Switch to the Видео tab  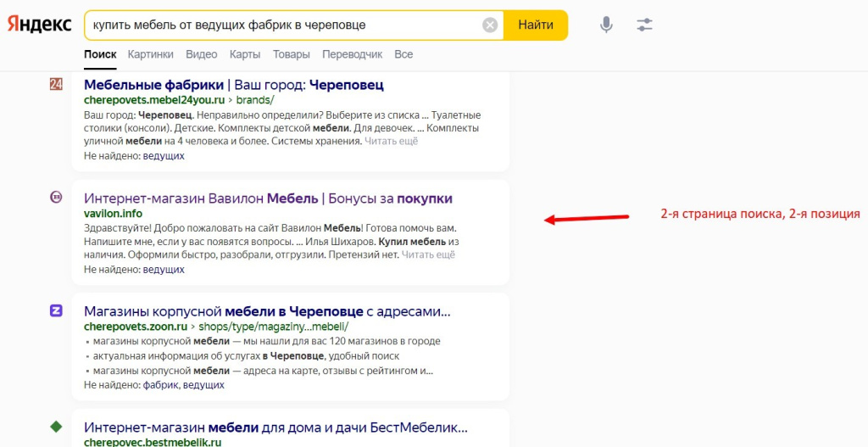coord(202,54)
